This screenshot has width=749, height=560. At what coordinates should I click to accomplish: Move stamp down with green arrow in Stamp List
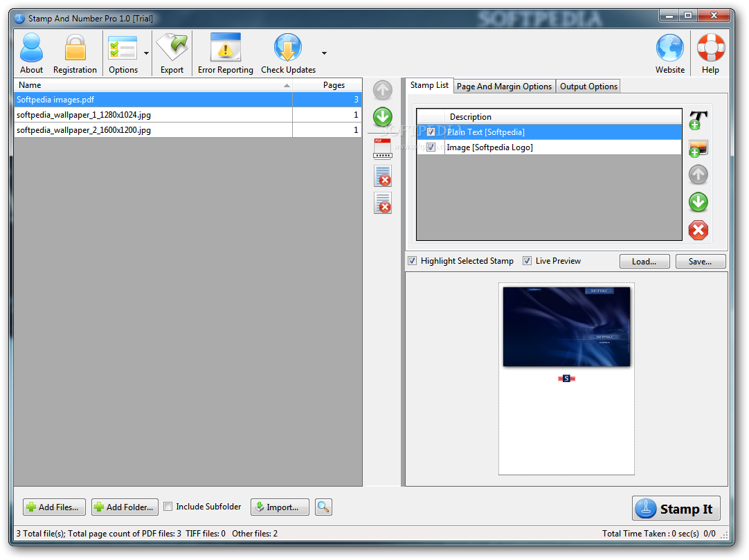(x=698, y=202)
